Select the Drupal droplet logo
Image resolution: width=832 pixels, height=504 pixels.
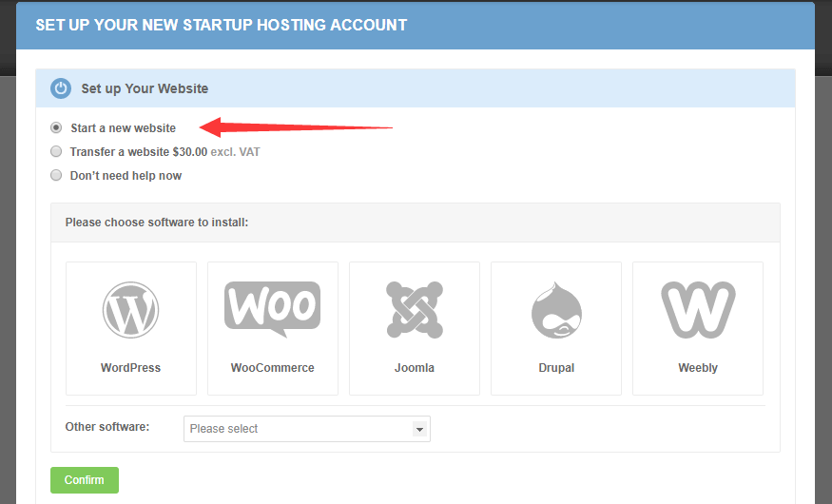pyautogui.click(x=556, y=310)
